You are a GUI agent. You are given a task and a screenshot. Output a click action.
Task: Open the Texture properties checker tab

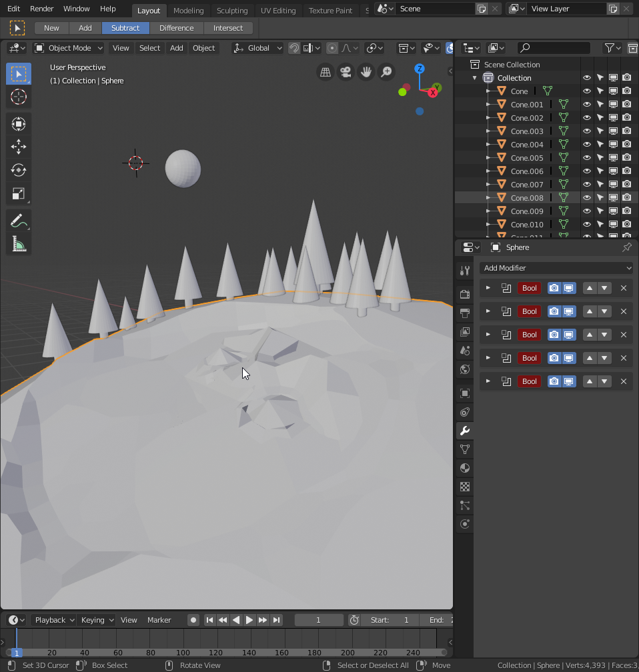click(464, 487)
